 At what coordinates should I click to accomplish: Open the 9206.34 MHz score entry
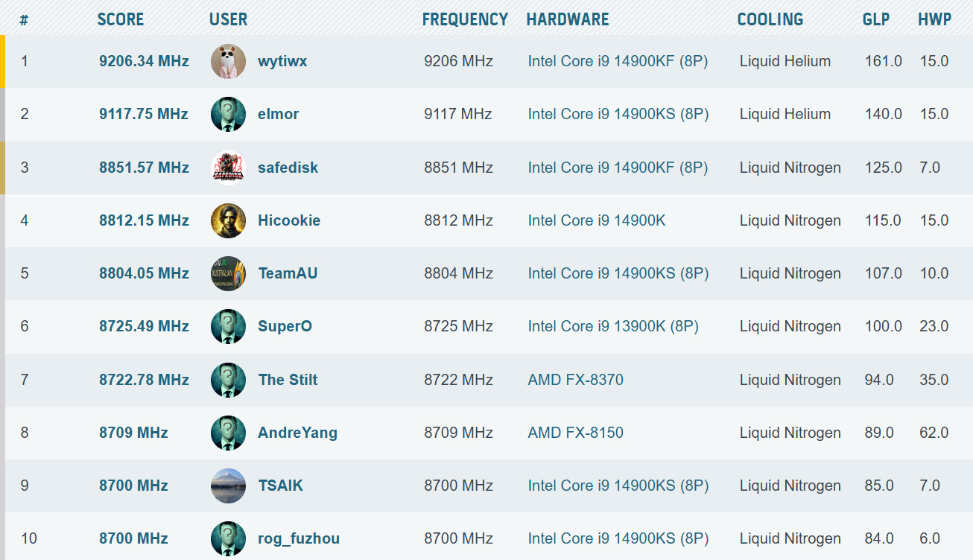pyautogui.click(x=144, y=61)
